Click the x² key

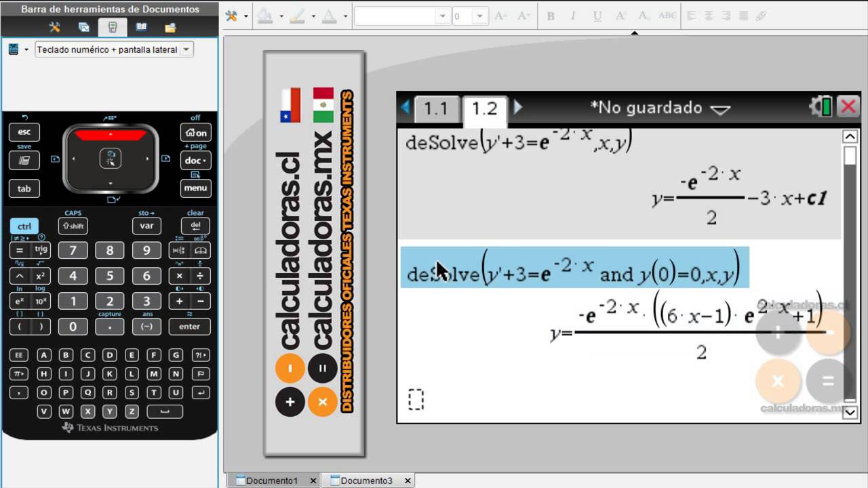41,276
